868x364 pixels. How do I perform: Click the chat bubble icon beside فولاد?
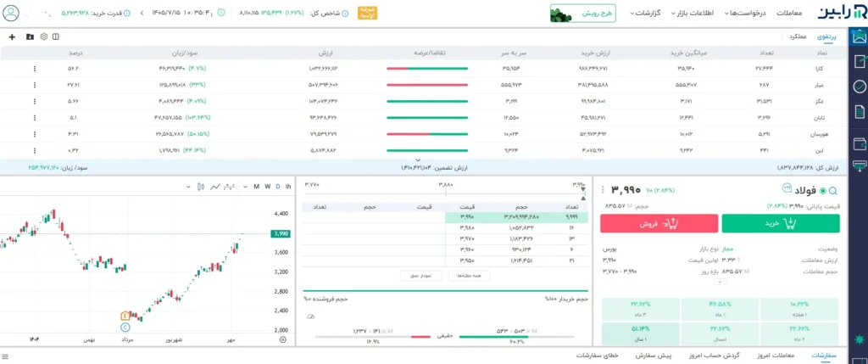pos(787,188)
